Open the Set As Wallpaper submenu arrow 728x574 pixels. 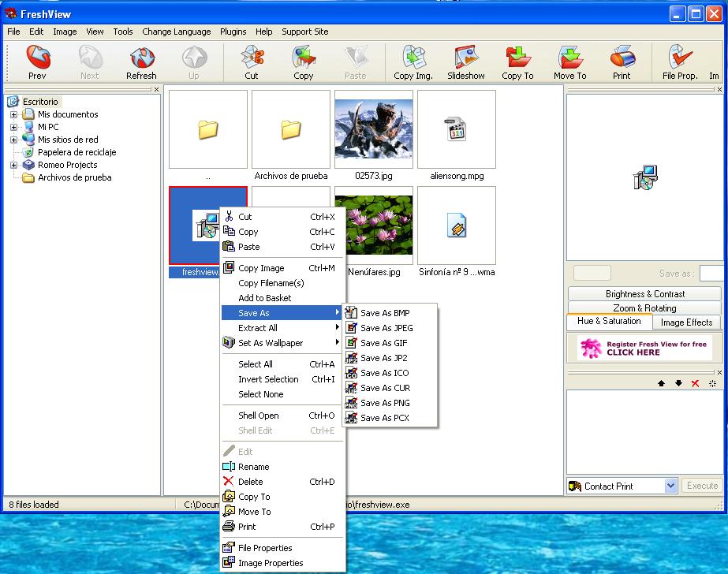(337, 342)
